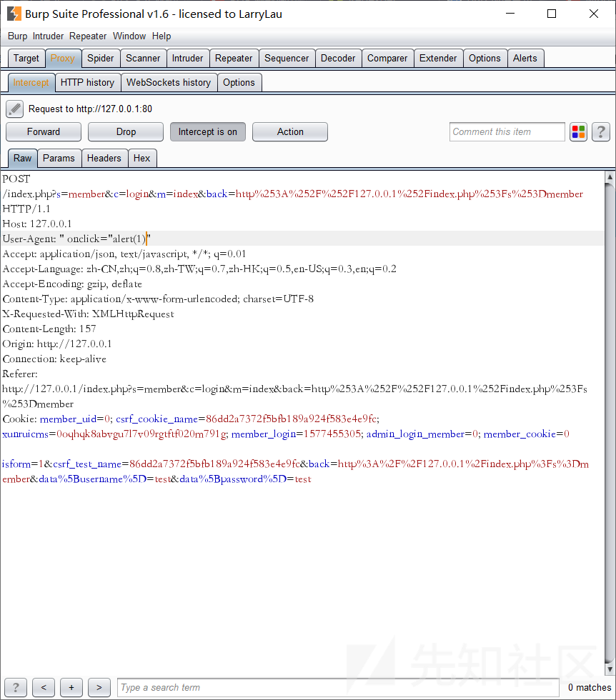This screenshot has width=616, height=700.
Task: Toggle the Intercept is on button
Action: coord(208,131)
